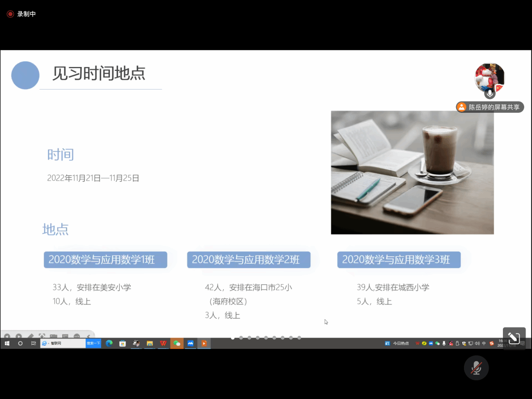
Task: Click the presenter's avatar thumbnail
Action: [x=489, y=77]
